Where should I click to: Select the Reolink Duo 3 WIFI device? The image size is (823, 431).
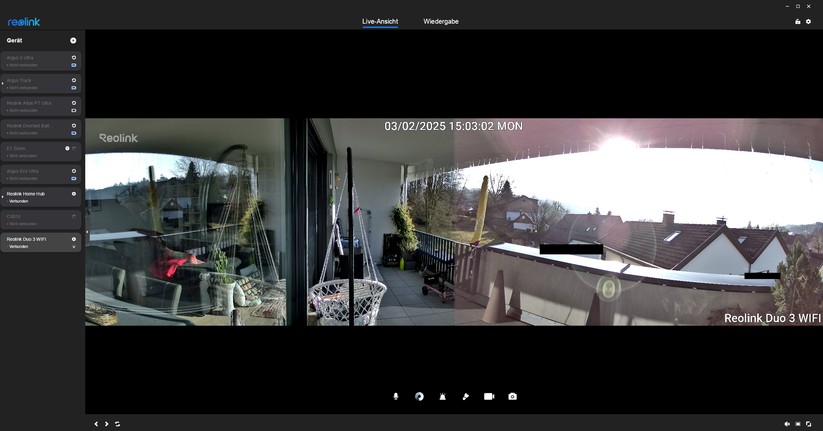pos(41,242)
